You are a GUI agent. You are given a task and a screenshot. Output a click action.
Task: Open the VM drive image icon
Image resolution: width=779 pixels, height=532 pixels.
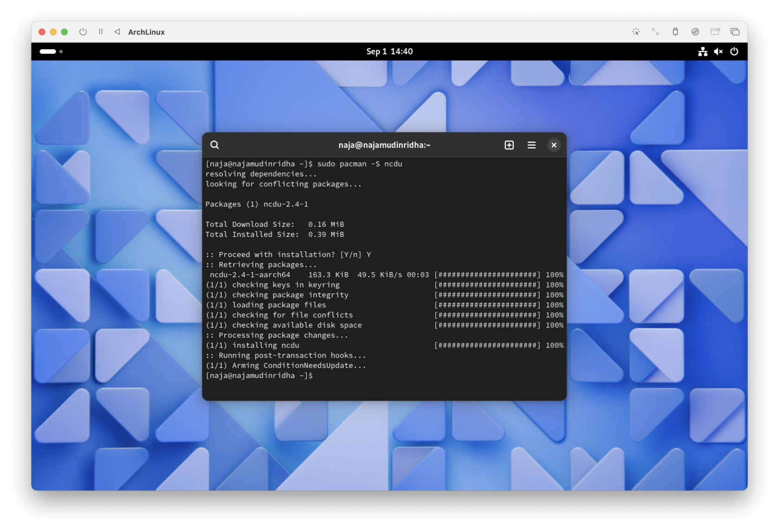click(x=695, y=32)
